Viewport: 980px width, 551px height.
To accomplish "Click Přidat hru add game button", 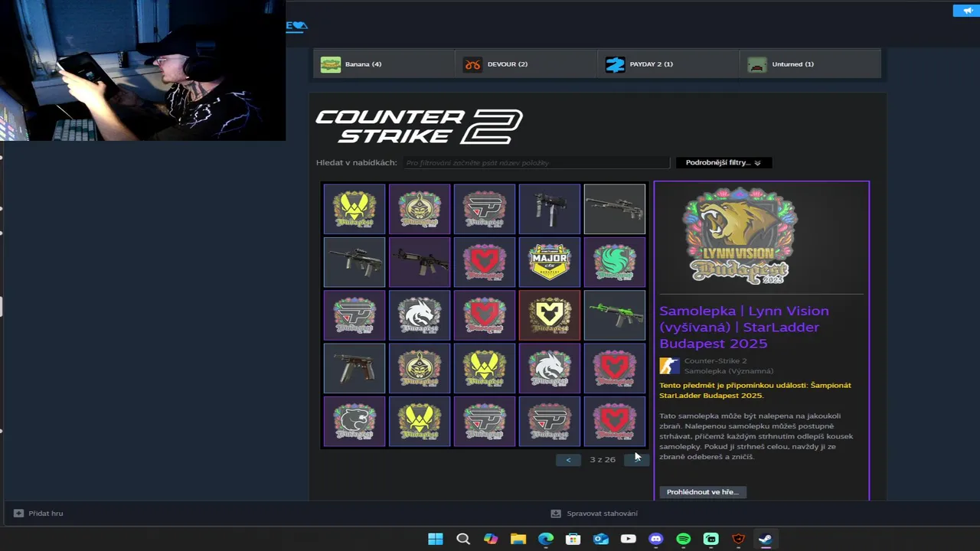I will tap(39, 514).
